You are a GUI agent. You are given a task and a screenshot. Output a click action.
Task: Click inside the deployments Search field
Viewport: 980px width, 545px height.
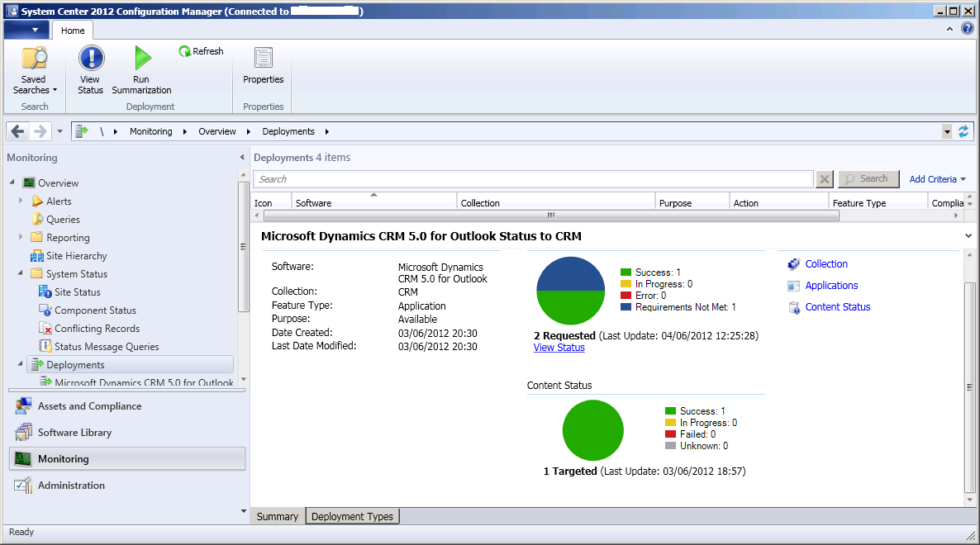point(533,178)
